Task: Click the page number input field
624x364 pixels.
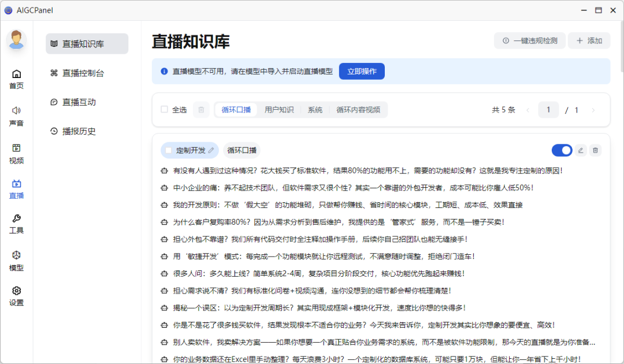Action: [548, 110]
